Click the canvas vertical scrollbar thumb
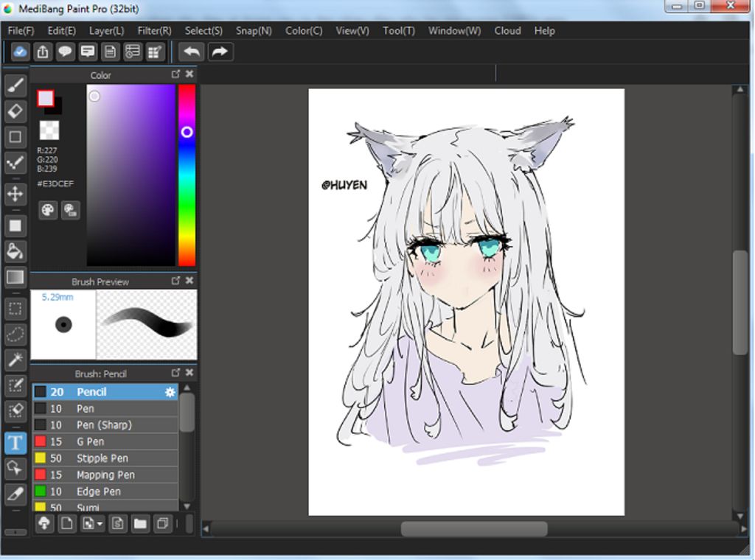This screenshot has width=755, height=560. tap(740, 303)
